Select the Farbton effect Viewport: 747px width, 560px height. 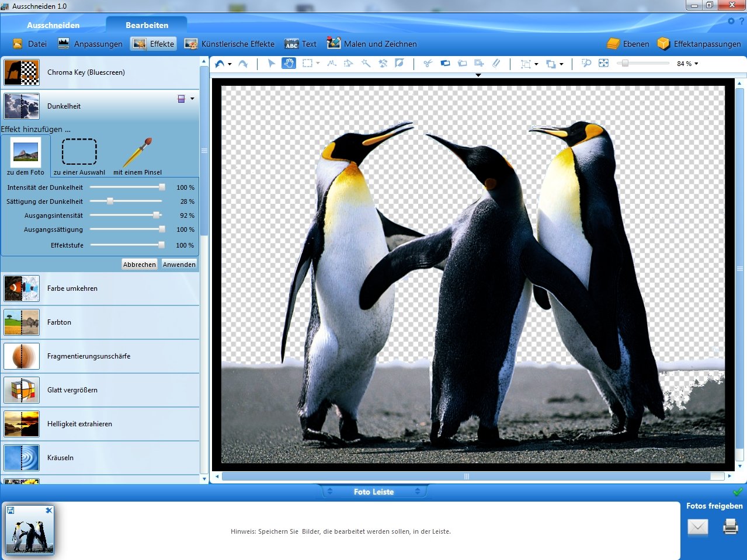tap(100, 322)
